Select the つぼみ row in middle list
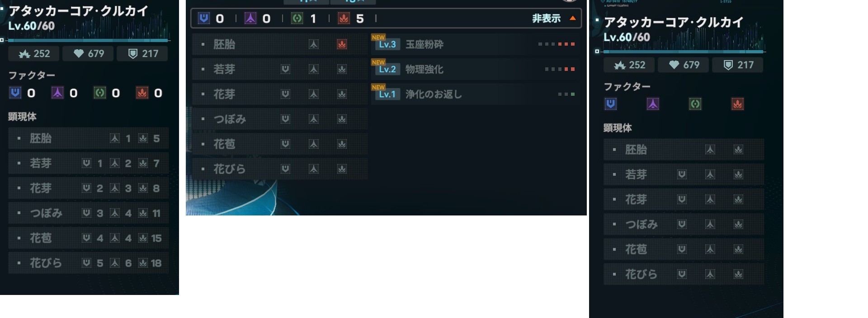Viewport: 868px width, 318px height. click(x=279, y=119)
